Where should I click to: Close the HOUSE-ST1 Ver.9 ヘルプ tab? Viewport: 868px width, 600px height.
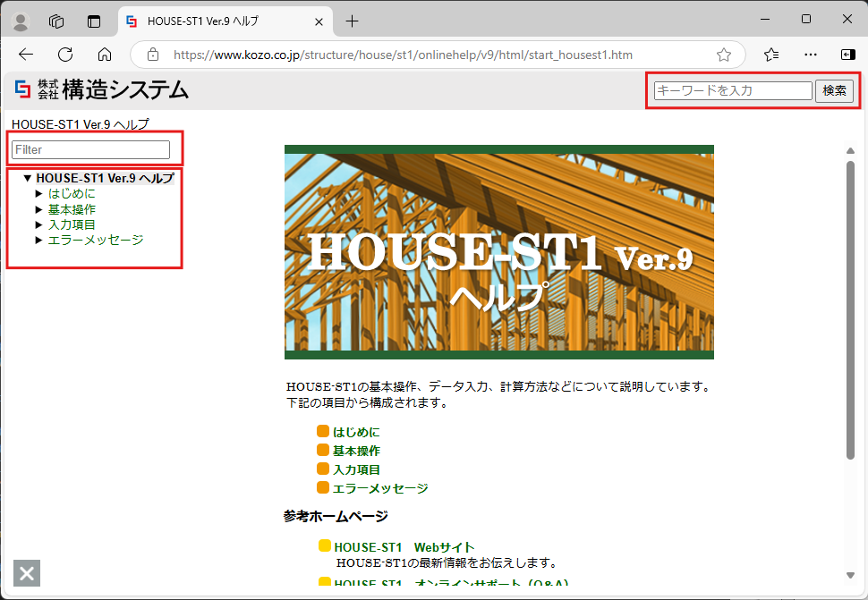[x=319, y=21]
